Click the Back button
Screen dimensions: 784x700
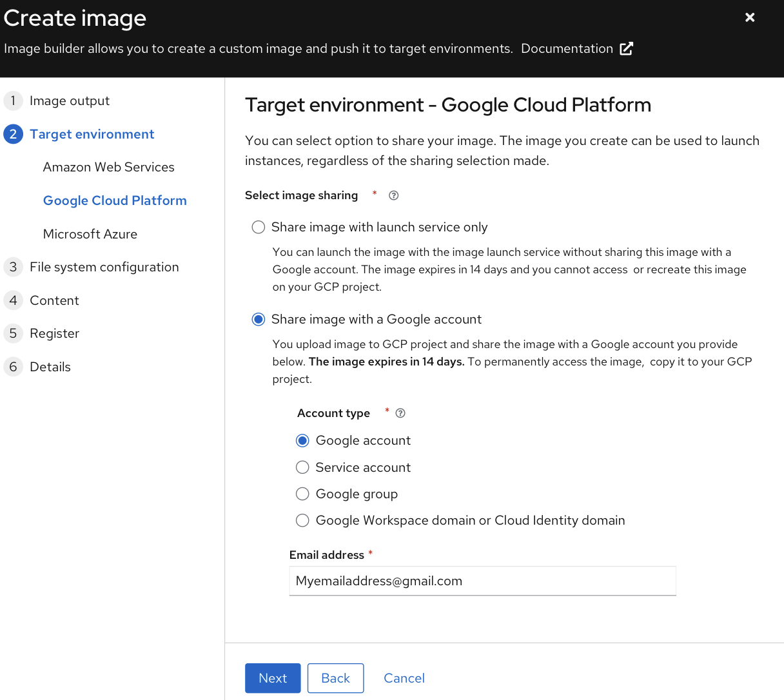pos(335,678)
